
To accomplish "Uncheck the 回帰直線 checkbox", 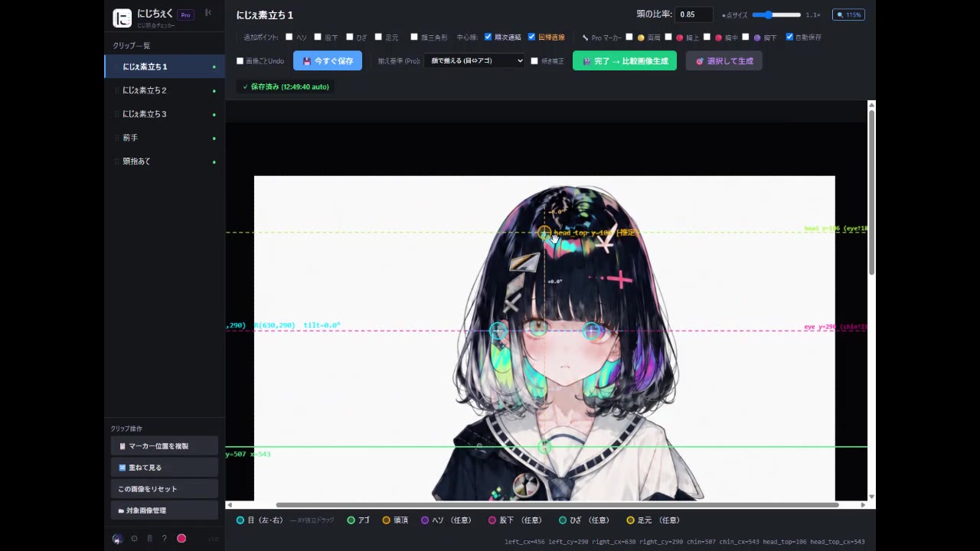I will point(531,37).
